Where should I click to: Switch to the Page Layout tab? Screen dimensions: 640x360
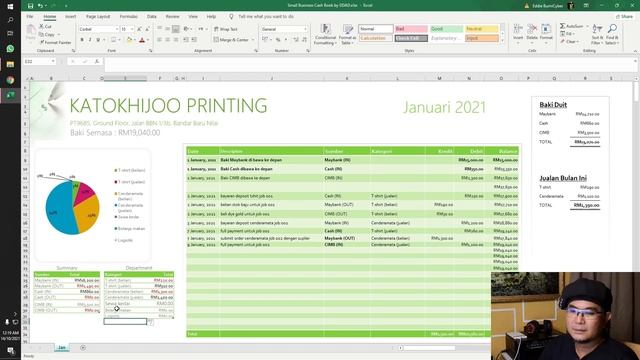(98, 17)
